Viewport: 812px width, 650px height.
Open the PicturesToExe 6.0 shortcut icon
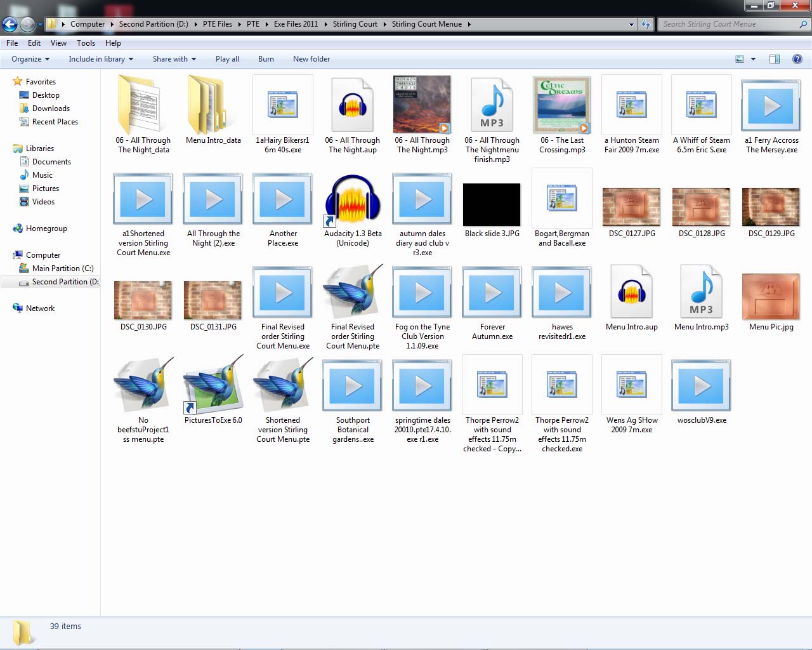tap(213, 386)
